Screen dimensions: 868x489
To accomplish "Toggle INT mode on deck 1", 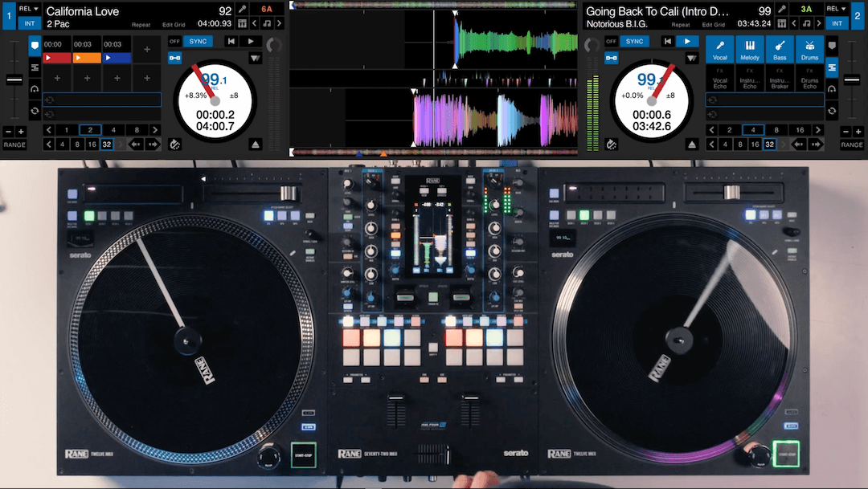I will (x=30, y=23).
